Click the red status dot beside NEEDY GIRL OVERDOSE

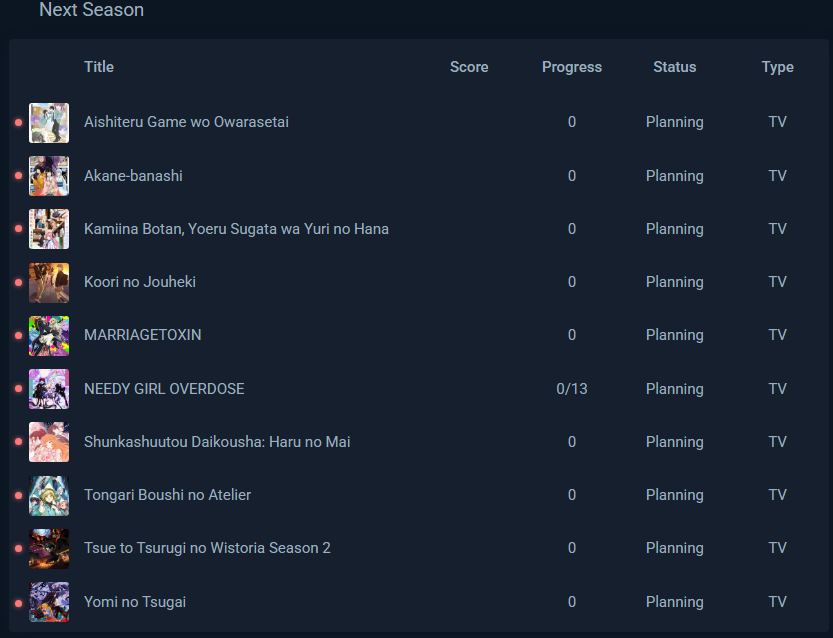coord(19,389)
